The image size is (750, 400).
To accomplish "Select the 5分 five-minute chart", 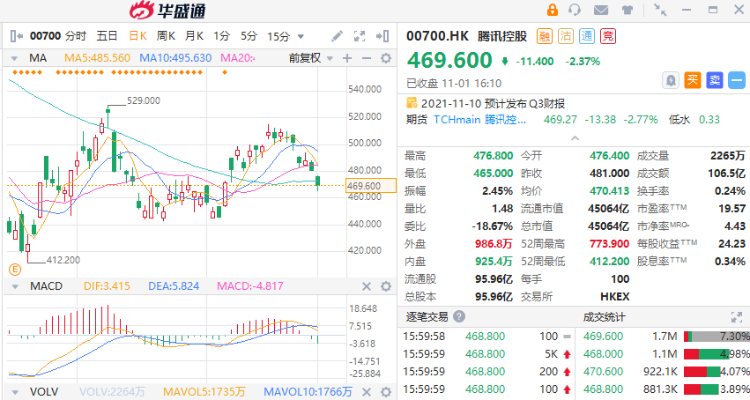I will (249, 36).
